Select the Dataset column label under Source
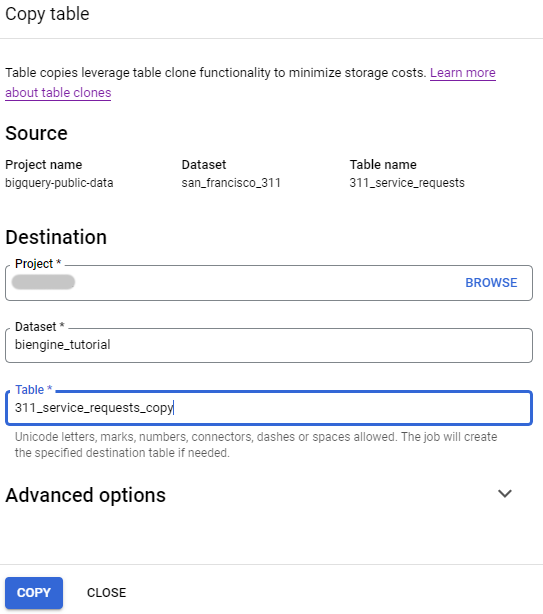This screenshot has width=543, height=614. pos(204,165)
